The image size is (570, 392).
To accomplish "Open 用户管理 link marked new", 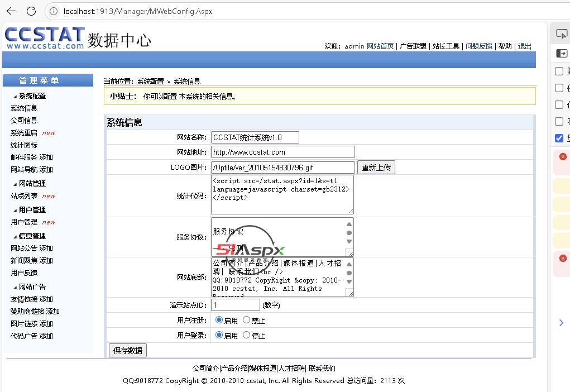I will 24,222.
